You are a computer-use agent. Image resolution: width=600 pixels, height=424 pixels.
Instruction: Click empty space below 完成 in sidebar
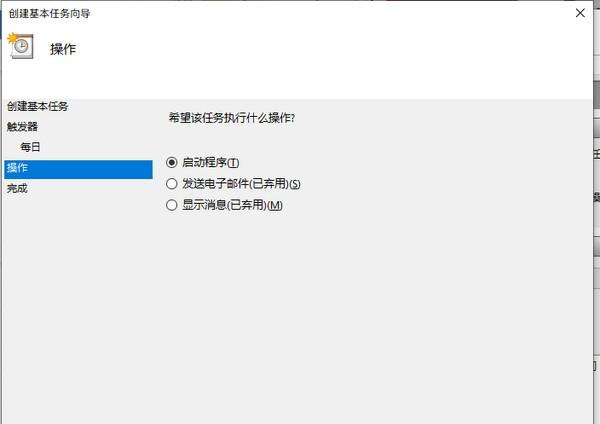pyautogui.click(x=78, y=306)
